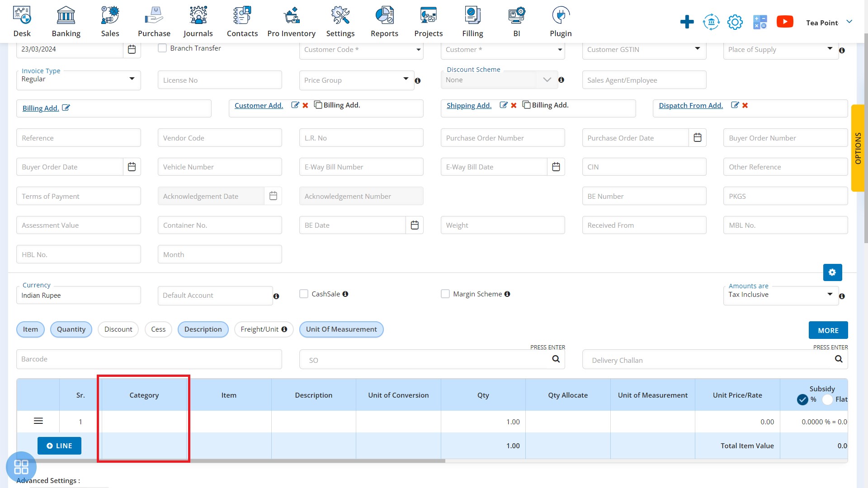The image size is (868, 488).
Task: Remove Customer Add. with red cross
Action: pos(305,105)
